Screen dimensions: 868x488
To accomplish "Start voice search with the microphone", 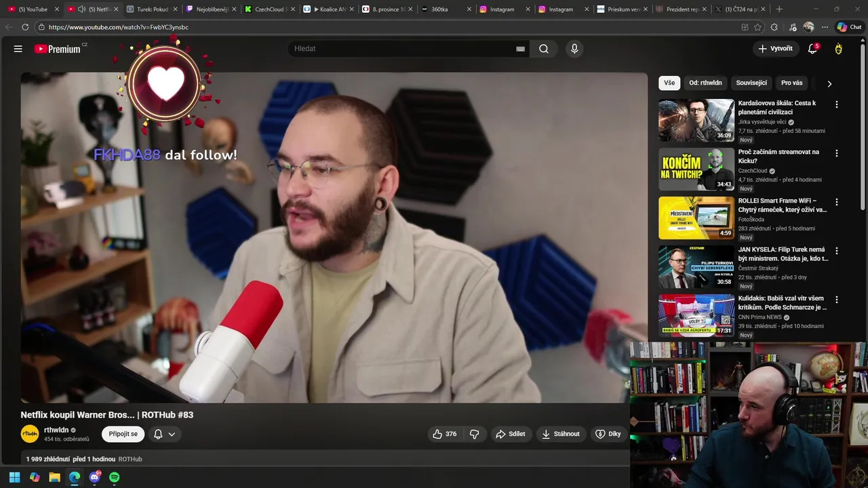I will tap(574, 49).
